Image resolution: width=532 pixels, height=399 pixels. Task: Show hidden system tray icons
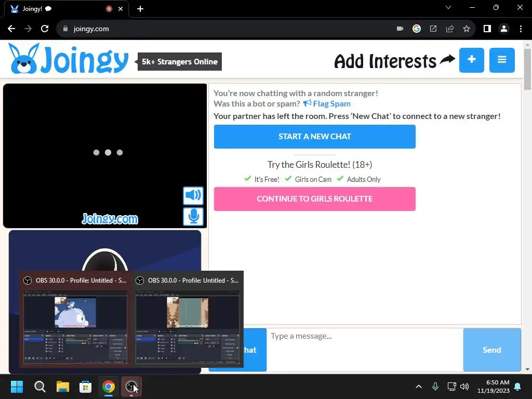(x=419, y=387)
